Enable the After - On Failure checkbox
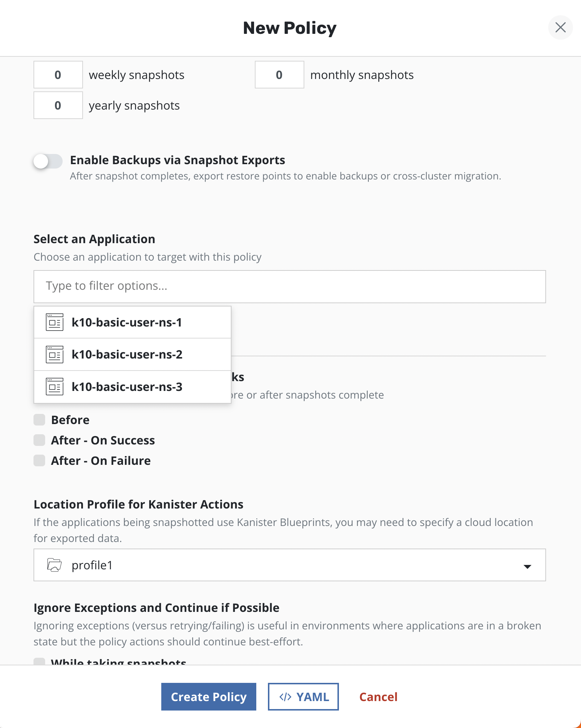 (x=39, y=460)
